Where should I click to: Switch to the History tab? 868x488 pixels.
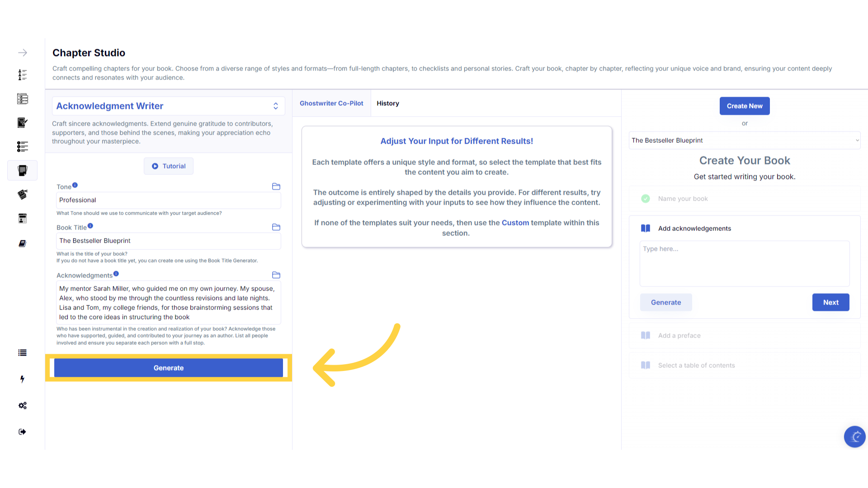point(388,103)
